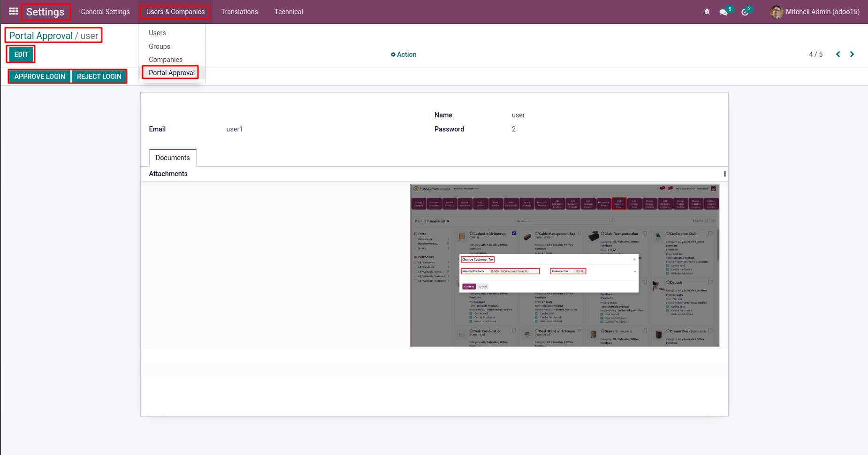Click the email value user1

tap(235, 129)
